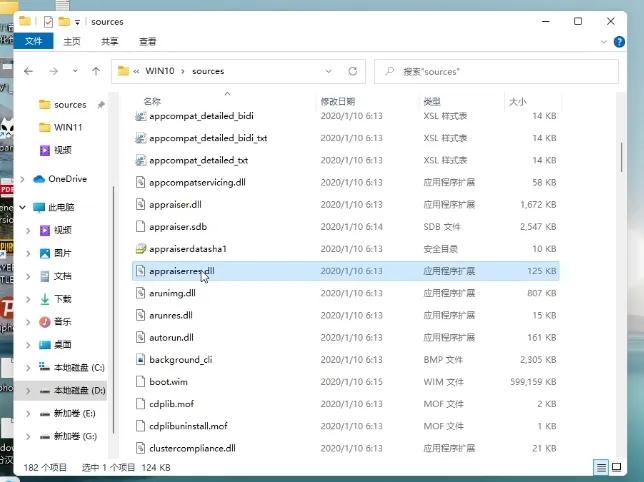This screenshot has height=482, width=644.
Task: Open address bar history dropdown
Action: pyautogui.click(x=328, y=71)
